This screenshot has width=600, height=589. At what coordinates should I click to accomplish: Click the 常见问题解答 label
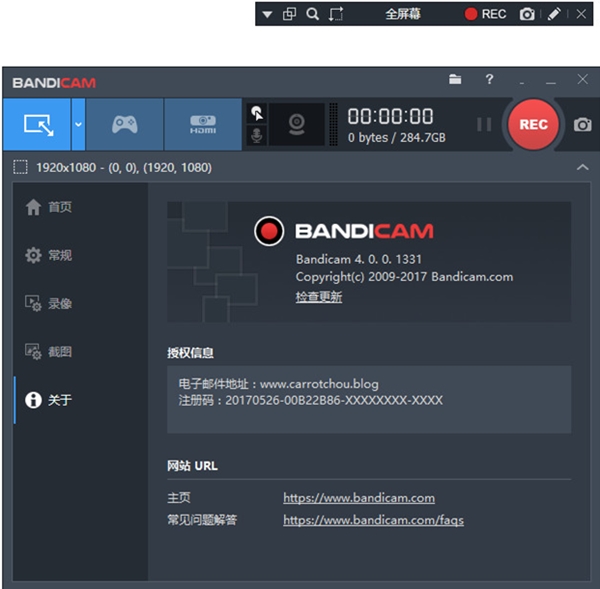pos(202,520)
